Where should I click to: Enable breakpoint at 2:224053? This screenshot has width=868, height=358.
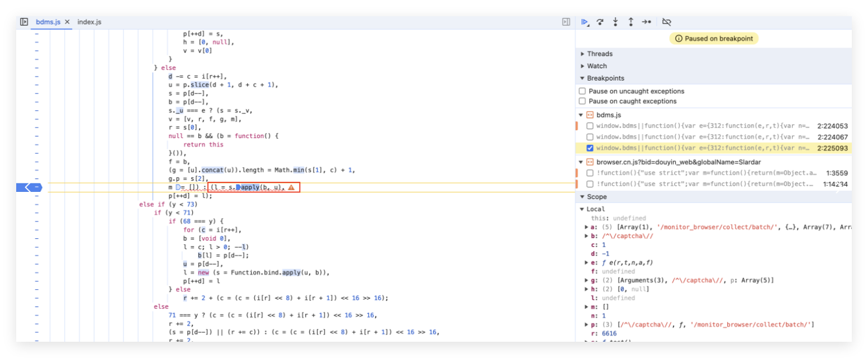tap(590, 126)
